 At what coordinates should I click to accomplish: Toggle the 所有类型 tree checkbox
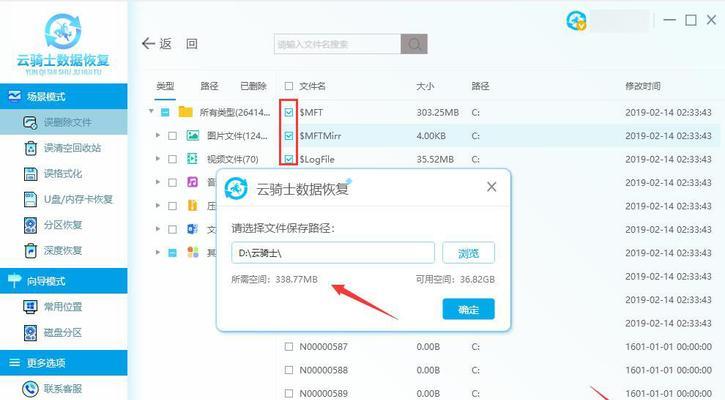pyautogui.click(x=165, y=112)
